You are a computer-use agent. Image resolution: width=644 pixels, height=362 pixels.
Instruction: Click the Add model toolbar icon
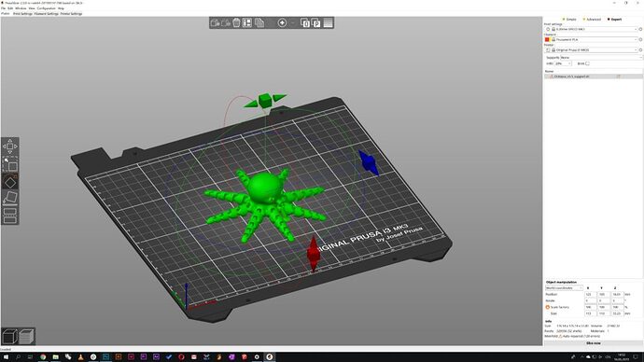click(x=215, y=23)
